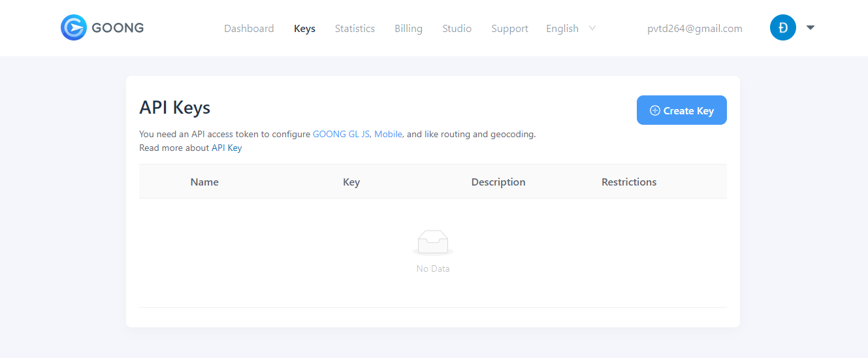The image size is (868, 358).
Task: Click the Restrictions column header
Action: 628,182
